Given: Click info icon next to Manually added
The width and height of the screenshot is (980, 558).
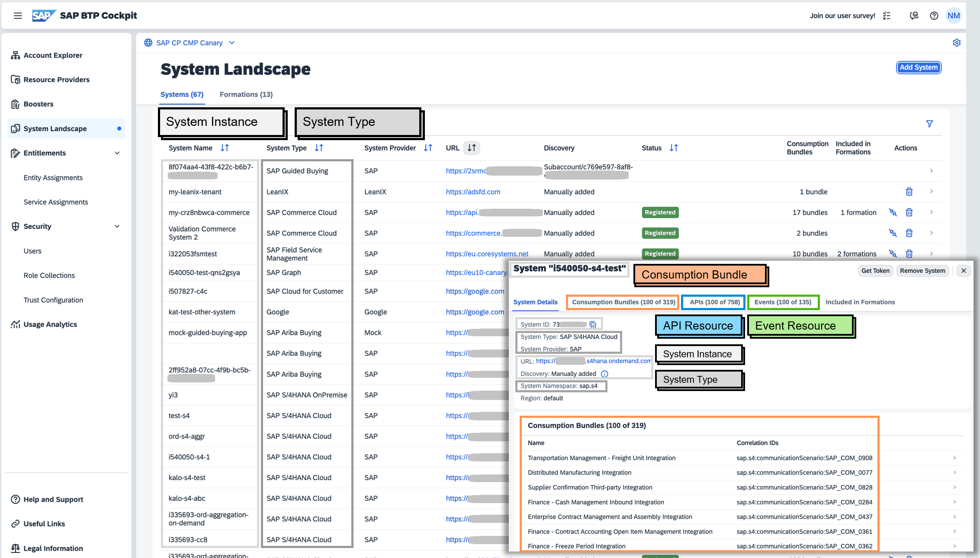Looking at the screenshot, I should click(x=604, y=374).
